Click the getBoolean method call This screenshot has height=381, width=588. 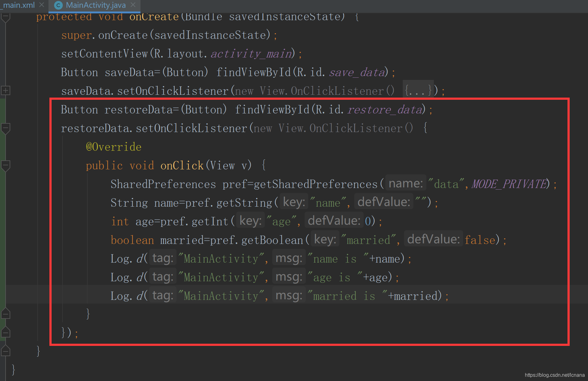(272, 240)
